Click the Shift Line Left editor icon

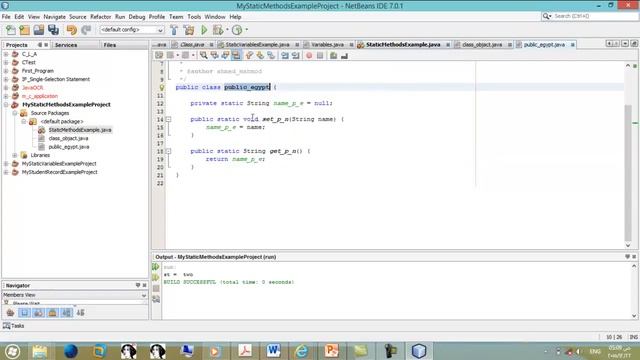[284, 56]
